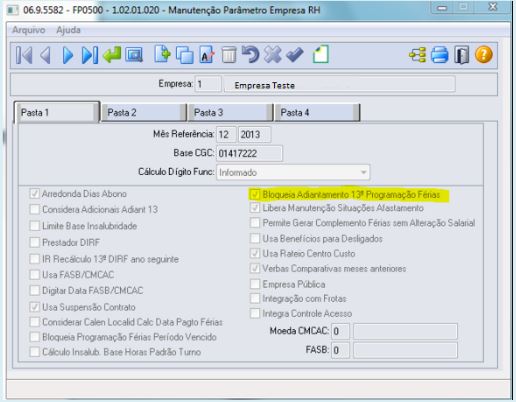Click the exit door icon
Viewport: 516px width, 402px height.
[x=462, y=55]
